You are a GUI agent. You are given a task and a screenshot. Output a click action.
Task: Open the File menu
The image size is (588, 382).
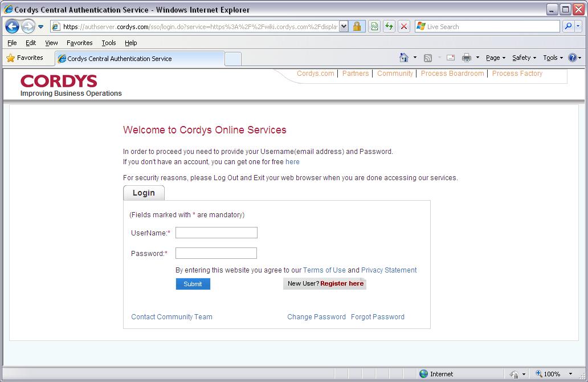coord(12,43)
